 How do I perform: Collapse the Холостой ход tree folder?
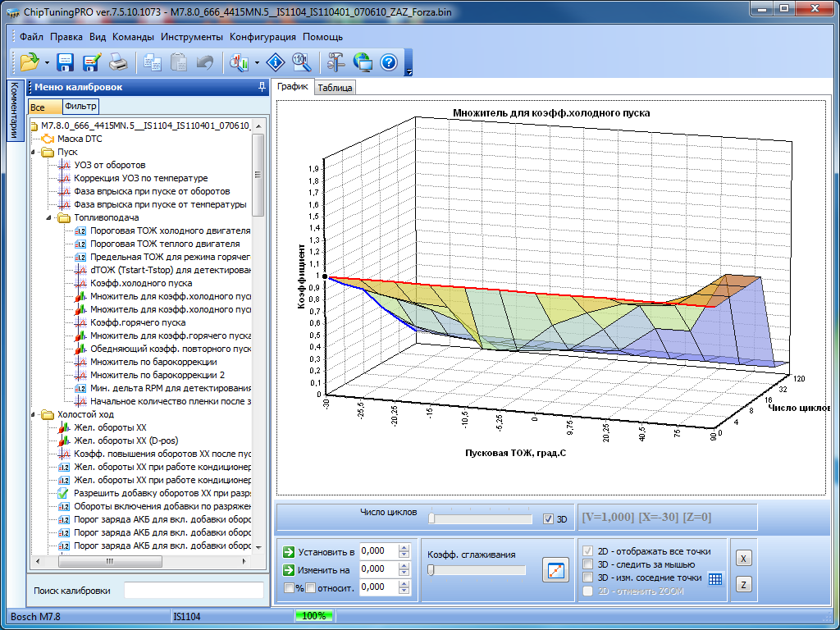[34, 415]
